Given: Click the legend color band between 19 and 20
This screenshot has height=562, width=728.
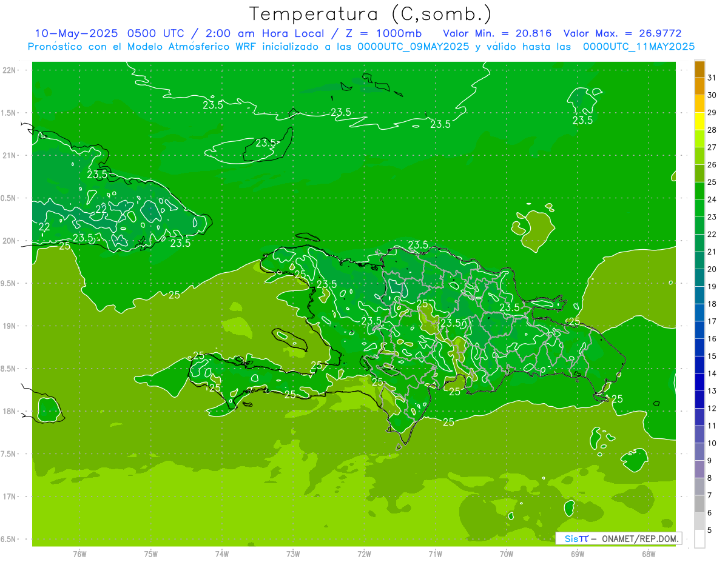Looking at the screenshot, I should [x=699, y=278].
